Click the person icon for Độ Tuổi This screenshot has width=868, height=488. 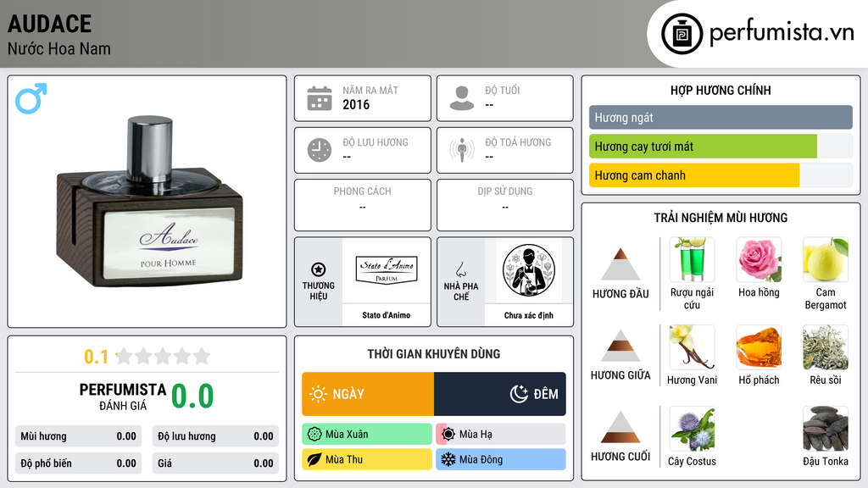(462, 98)
